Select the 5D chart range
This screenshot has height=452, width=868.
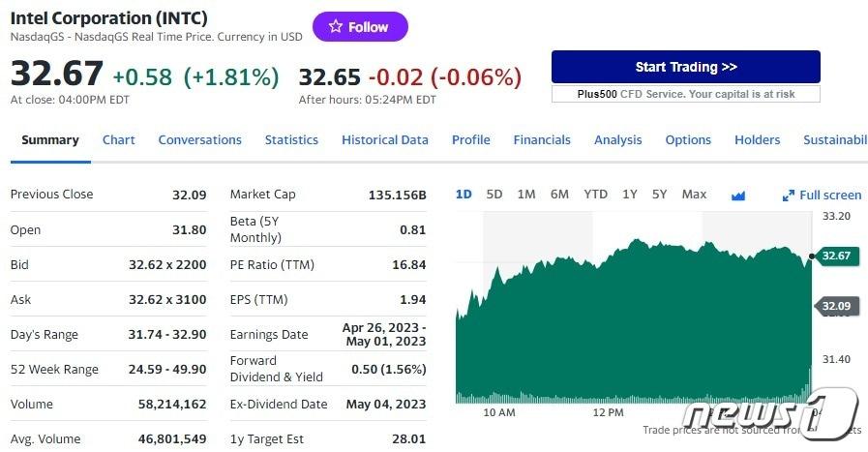coord(494,195)
